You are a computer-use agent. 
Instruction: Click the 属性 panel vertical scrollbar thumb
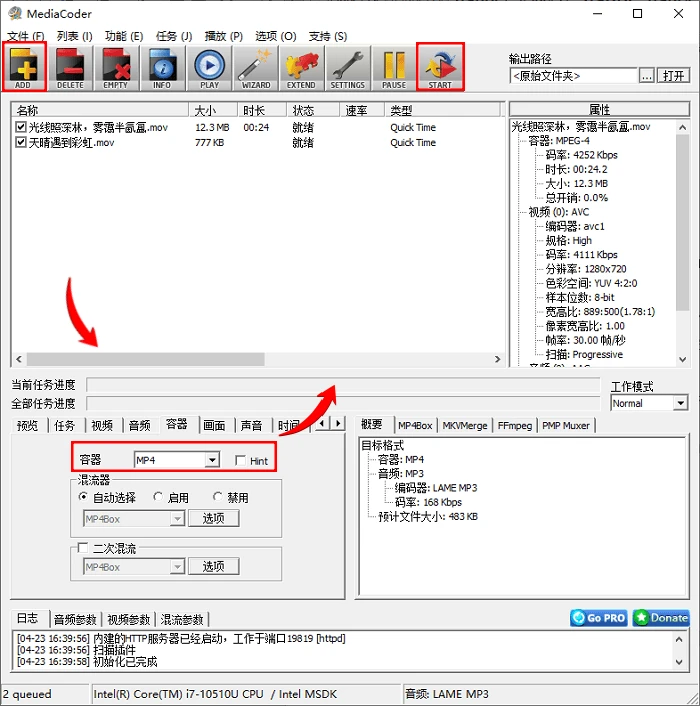(x=682, y=222)
